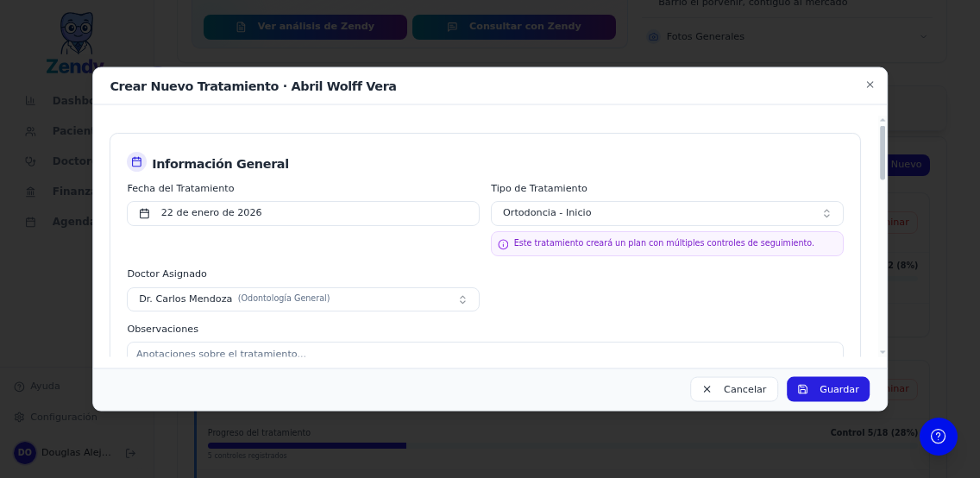This screenshot has height=478, width=980.
Task: Click the floppy disk icon on Guardar
Action: point(803,389)
